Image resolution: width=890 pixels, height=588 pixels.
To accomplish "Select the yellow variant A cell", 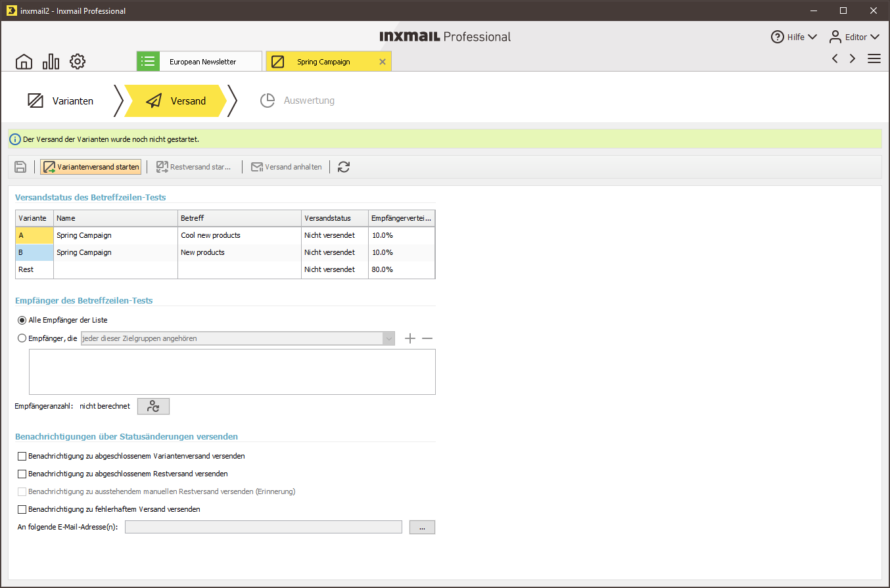I will (34, 235).
